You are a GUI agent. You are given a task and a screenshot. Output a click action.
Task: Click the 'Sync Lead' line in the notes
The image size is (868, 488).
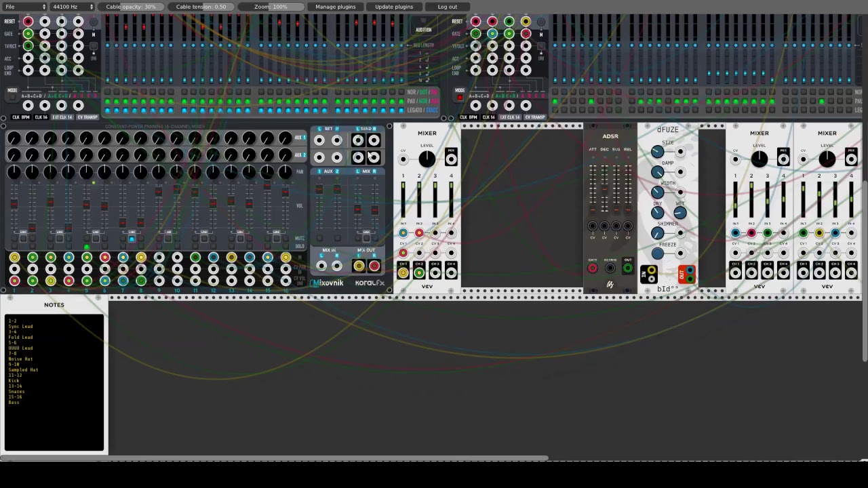pos(20,327)
